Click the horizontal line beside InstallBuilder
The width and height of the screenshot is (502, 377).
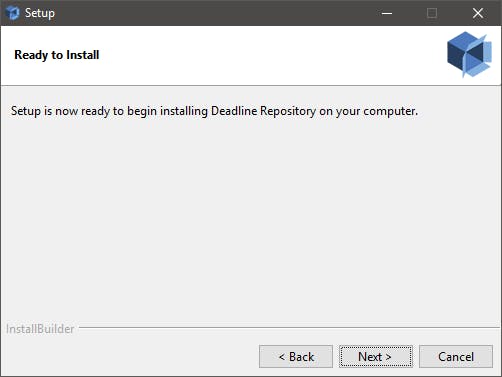point(289,327)
